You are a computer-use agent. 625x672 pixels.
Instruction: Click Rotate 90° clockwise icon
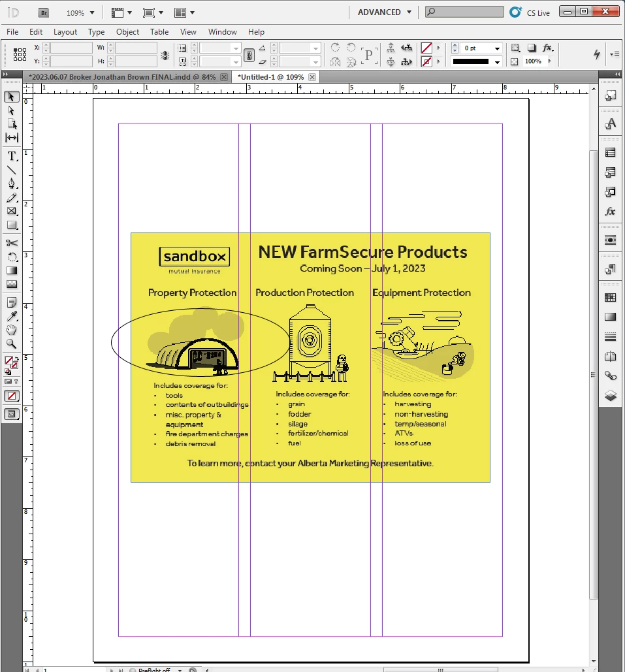[335, 47]
